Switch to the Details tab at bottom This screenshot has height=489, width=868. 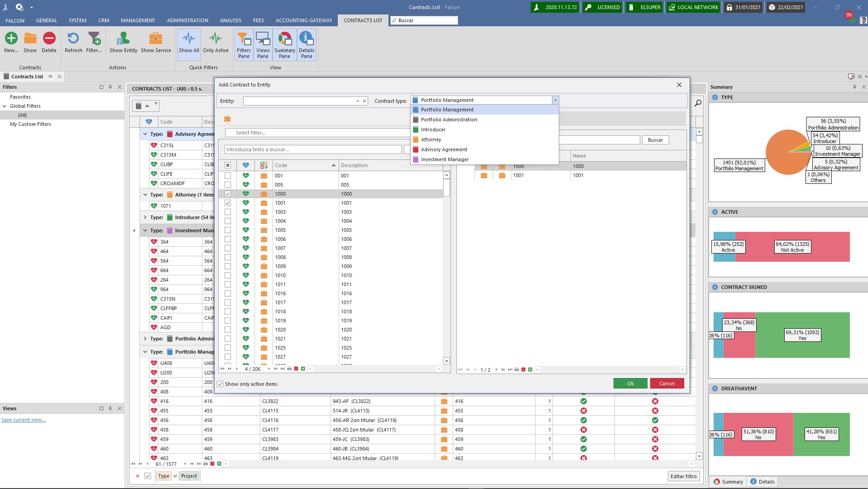pos(762,482)
